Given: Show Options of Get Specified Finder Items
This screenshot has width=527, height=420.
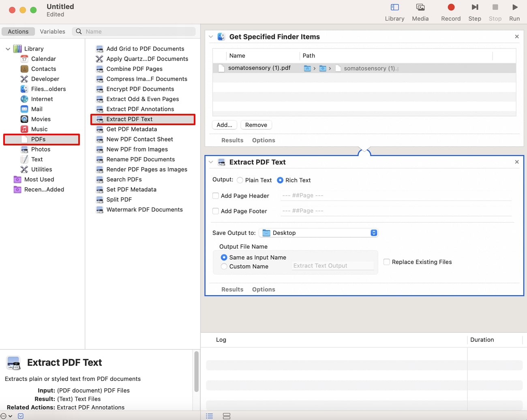Looking at the screenshot, I should [263, 140].
